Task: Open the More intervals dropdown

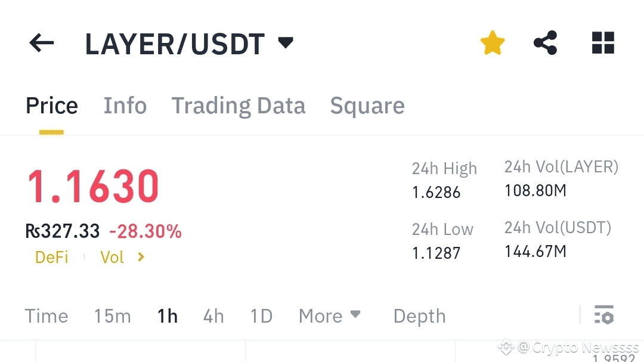Action: point(330,315)
